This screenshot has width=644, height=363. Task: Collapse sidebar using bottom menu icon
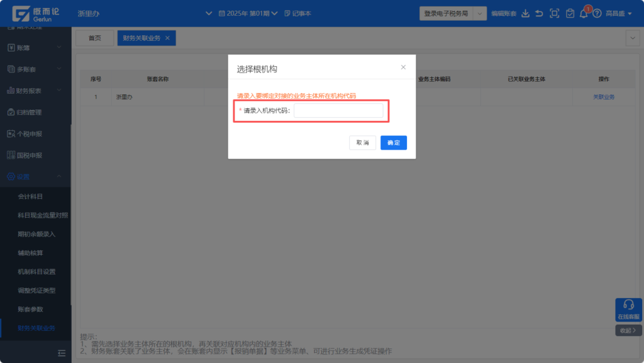coord(62,353)
